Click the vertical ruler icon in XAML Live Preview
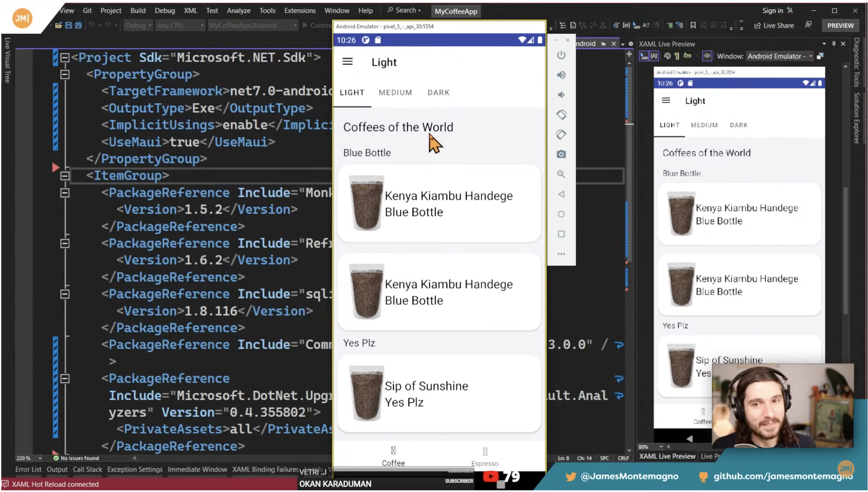Viewport: 868px width, 492px height. (676, 56)
